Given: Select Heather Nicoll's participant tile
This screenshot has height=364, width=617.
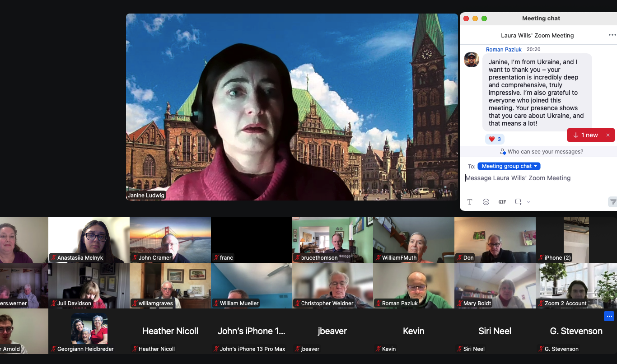Looking at the screenshot, I should click(170, 331).
